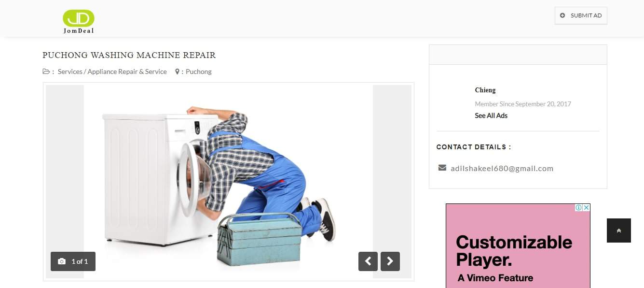Open the washing machine repair photo
The width and height of the screenshot is (644, 288).
(228, 182)
